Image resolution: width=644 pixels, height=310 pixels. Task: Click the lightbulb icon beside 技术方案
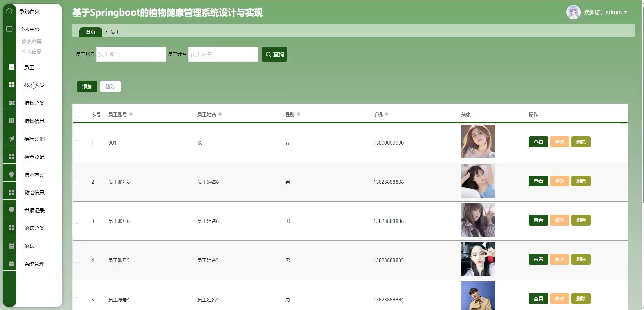click(12, 175)
